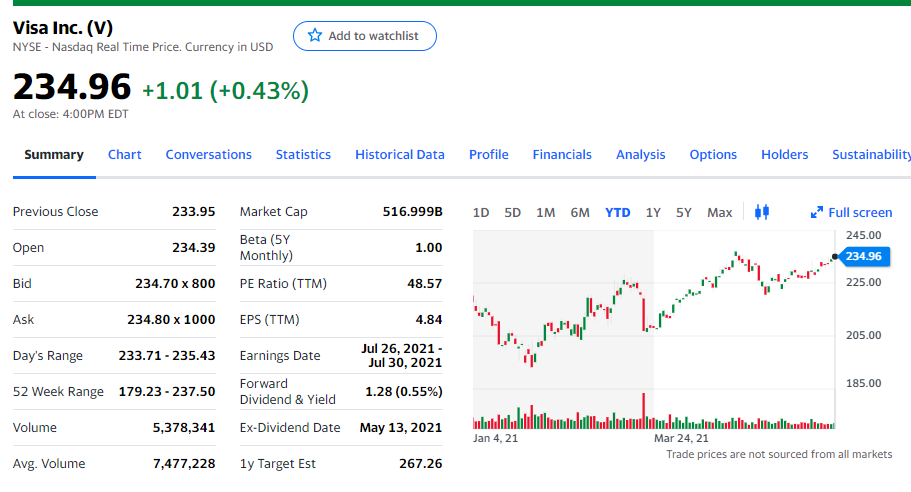View the Holders tab
The image size is (911, 492).
(784, 154)
